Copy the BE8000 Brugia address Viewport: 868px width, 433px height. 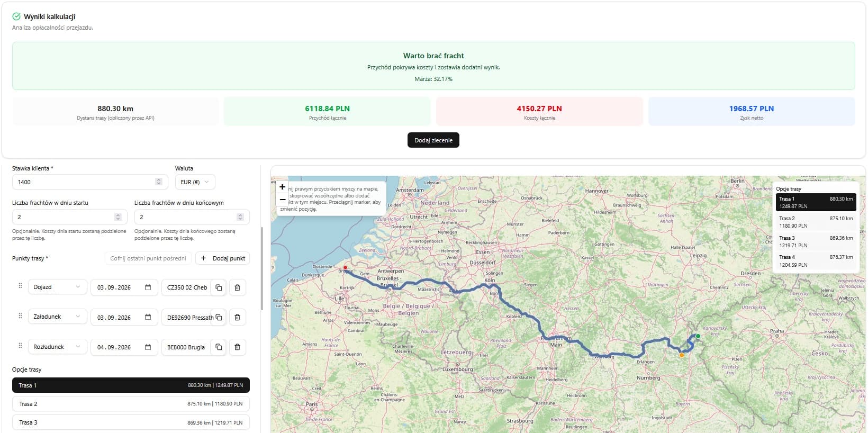tap(219, 347)
